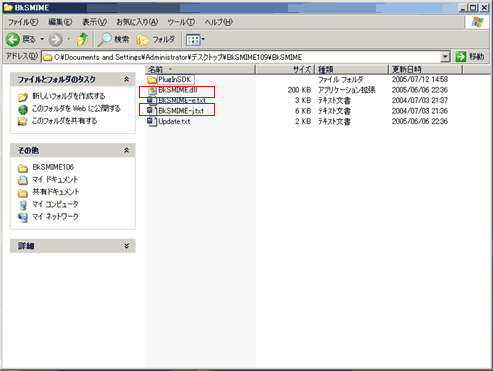Open マイ コンピュータ link

(55, 204)
